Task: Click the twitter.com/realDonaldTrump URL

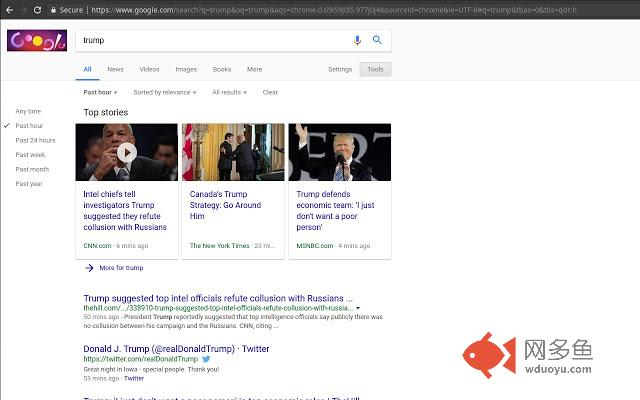Action: click(140, 359)
